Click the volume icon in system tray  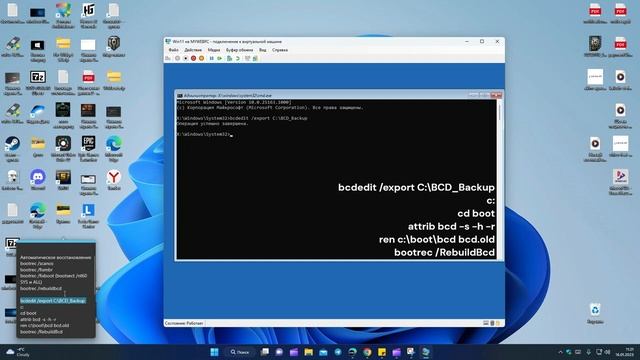tap(607, 352)
